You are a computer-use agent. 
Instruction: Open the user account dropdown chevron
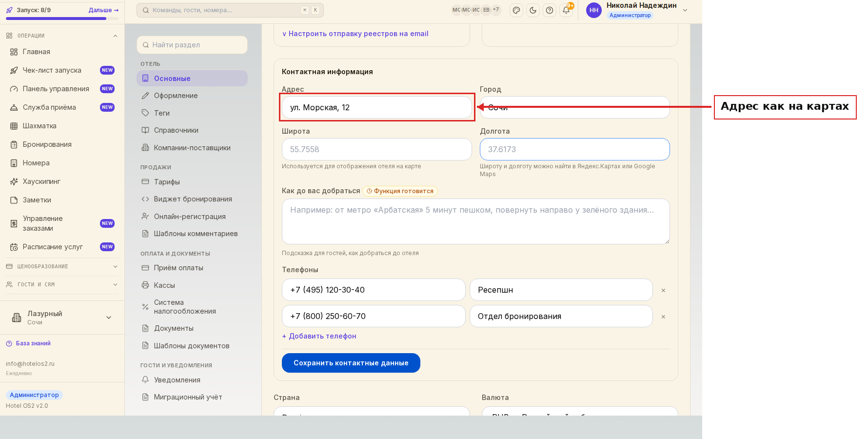685,10
